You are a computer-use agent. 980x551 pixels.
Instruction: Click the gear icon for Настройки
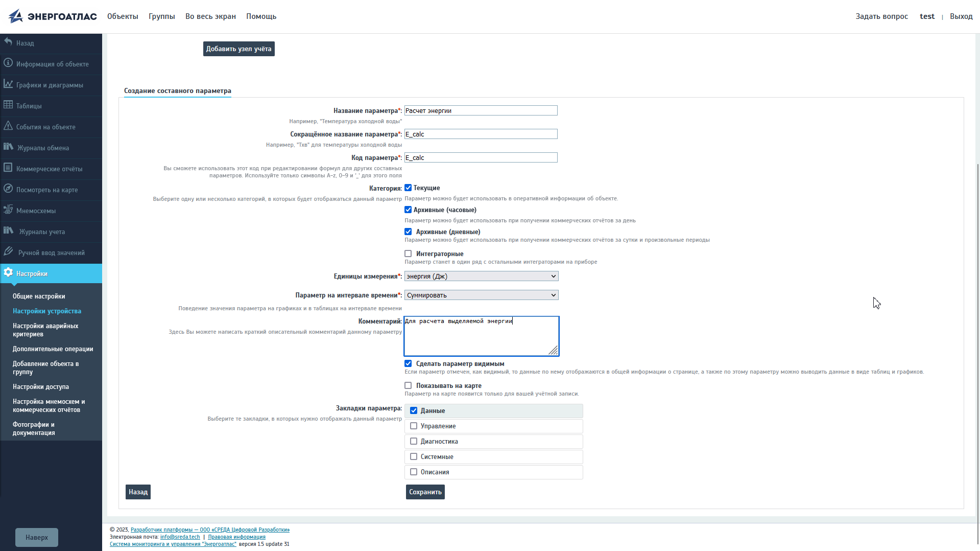point(8,273)
